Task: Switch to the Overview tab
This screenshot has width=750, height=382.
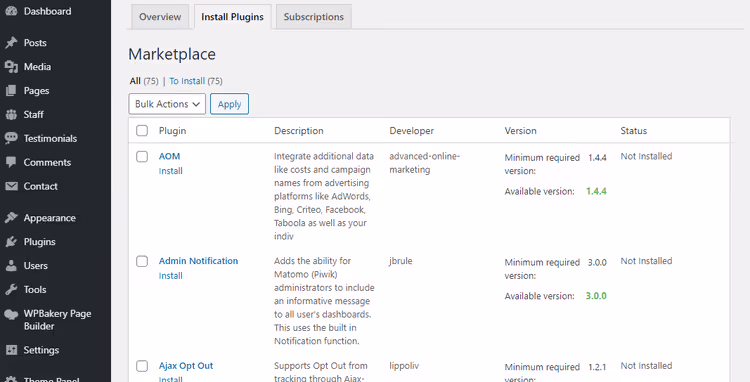Action: (x=160, y=17)
